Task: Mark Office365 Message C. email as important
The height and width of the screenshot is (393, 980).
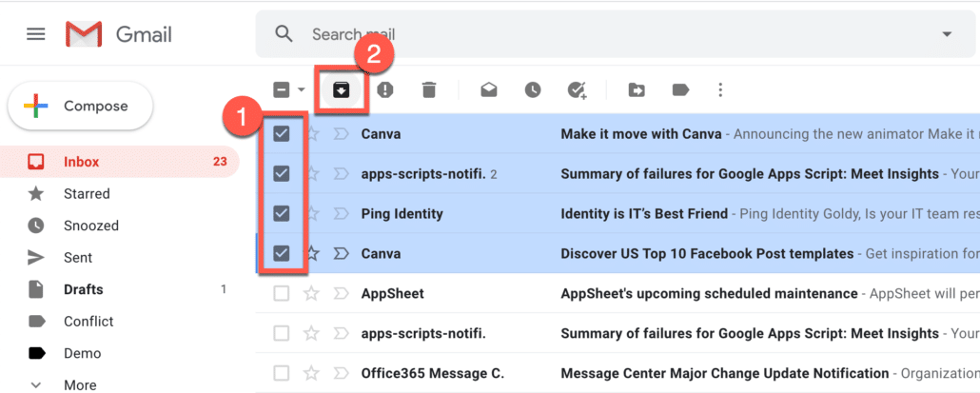Action: (341, 374)
